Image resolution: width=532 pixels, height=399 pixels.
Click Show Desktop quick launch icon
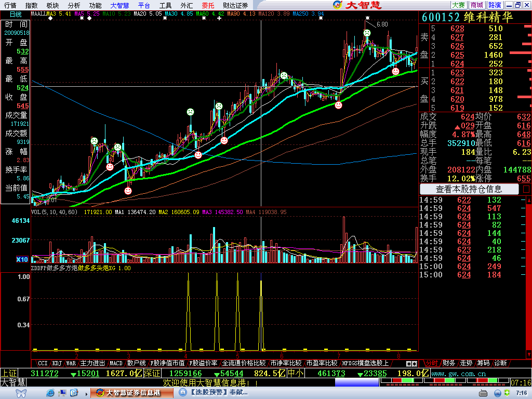click(62, 393)
